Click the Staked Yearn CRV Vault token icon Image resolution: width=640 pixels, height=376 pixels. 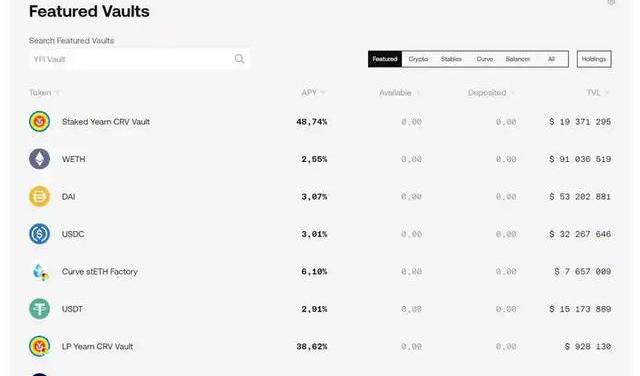tap(40, 122)
